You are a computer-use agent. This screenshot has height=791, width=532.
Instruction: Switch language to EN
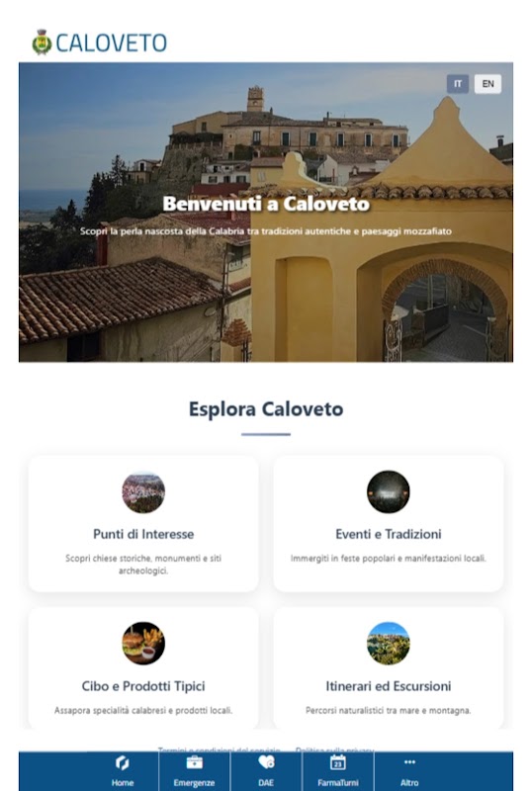pyautogui.click(x=488, y=84)
